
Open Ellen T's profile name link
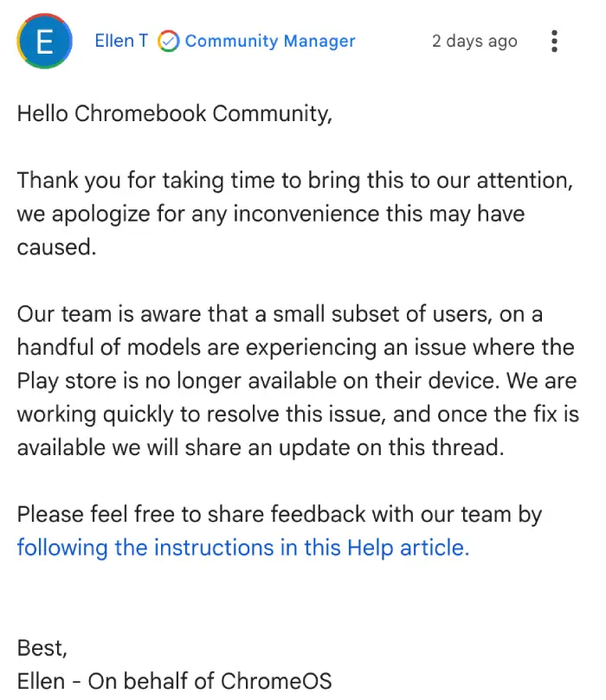point(121,41)
